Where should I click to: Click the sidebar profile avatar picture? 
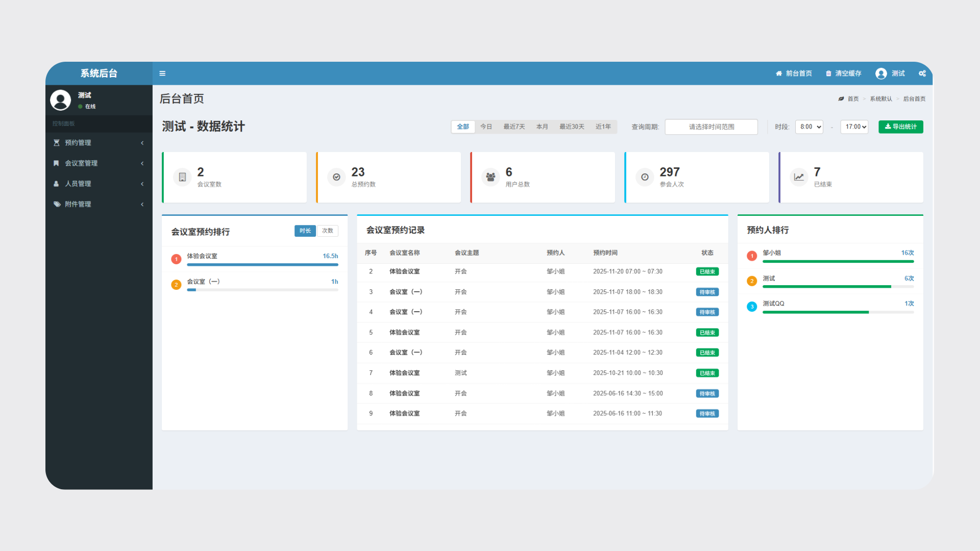tap(60, 100)
